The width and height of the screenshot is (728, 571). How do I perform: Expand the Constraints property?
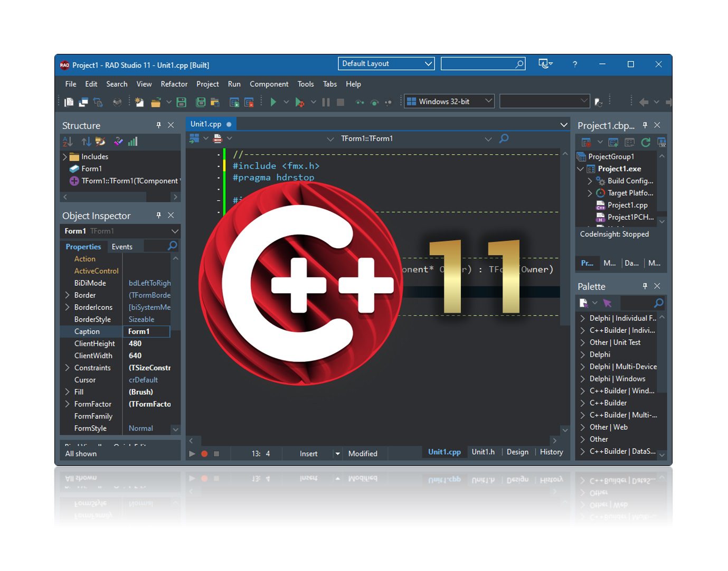click(x=68, y=368)
